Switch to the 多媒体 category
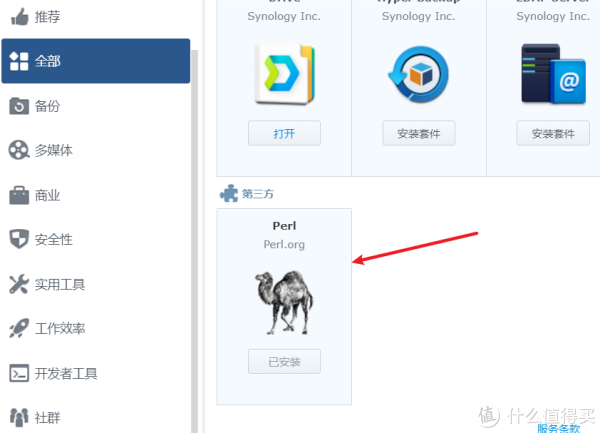Image resolution: width=600 pixels, height=433 pixels. 96,150
